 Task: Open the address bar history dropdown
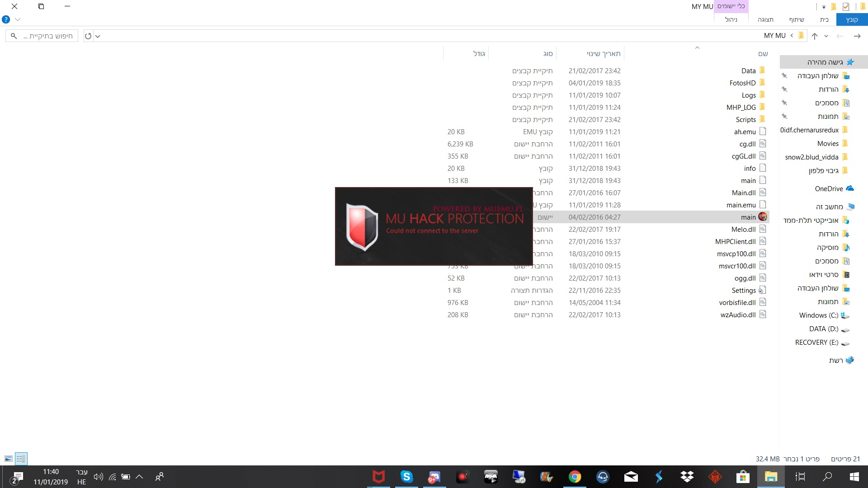(x=98, y=36)
